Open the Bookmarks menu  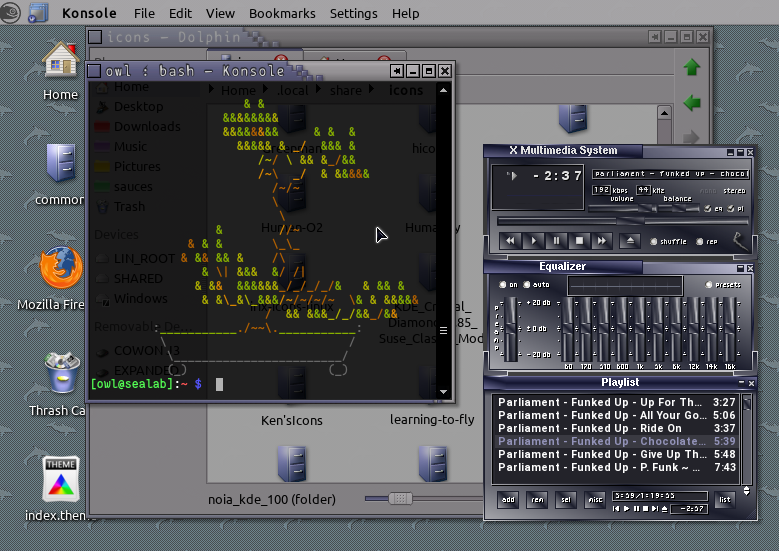click(x=282, y=13)
